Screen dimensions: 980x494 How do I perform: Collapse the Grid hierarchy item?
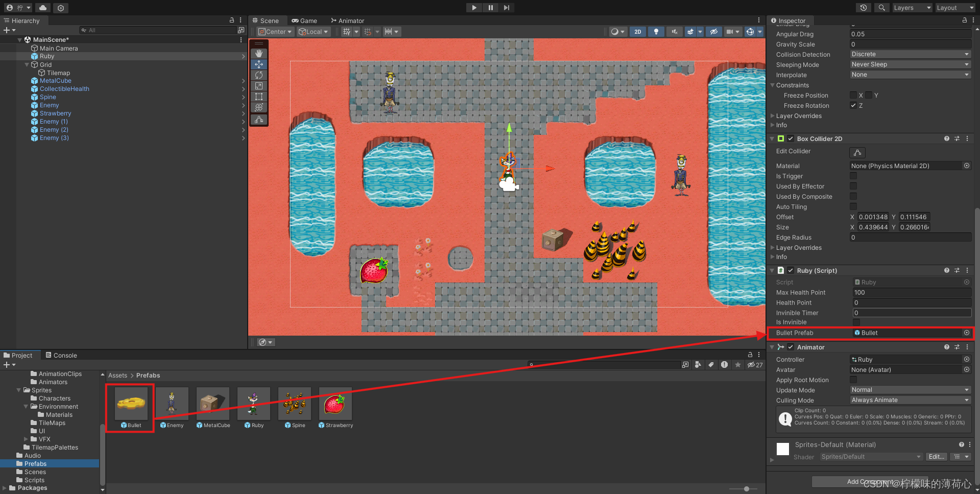[27, 65]
